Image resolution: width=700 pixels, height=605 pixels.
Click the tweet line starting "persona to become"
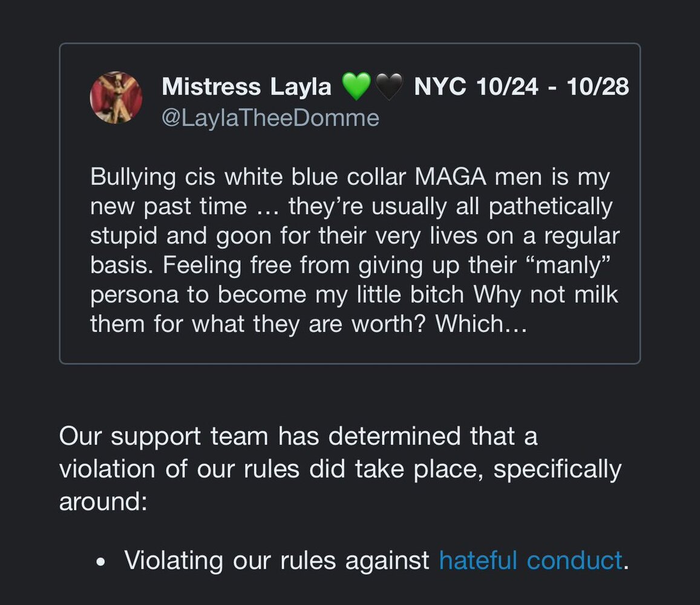coord(355,295)
